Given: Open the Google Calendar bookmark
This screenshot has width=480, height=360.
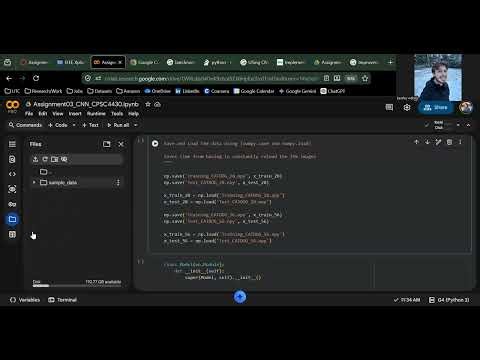Looking at the screenshot, I should point(254,91).
